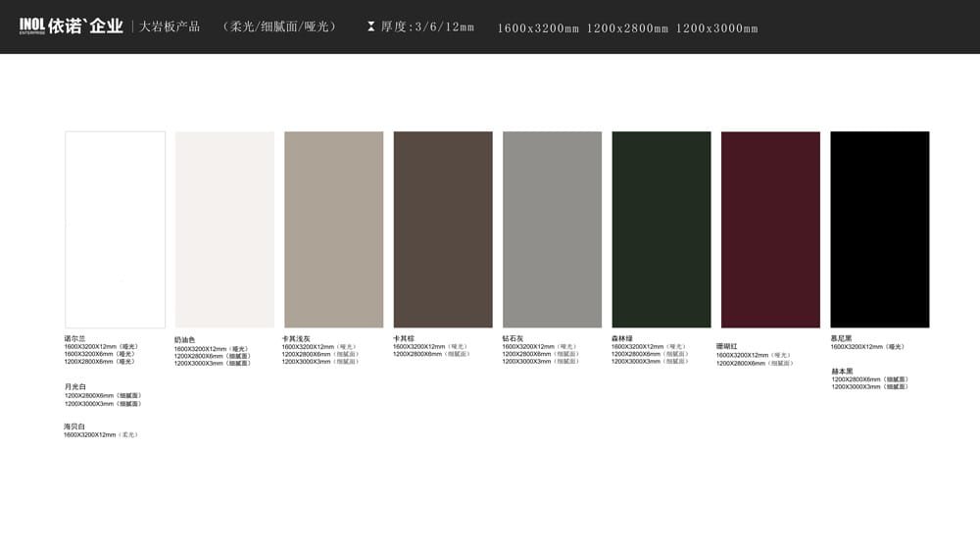Choose the brown 卡其棕 slab swatch
Screen dimensions: 980x552
443,229
